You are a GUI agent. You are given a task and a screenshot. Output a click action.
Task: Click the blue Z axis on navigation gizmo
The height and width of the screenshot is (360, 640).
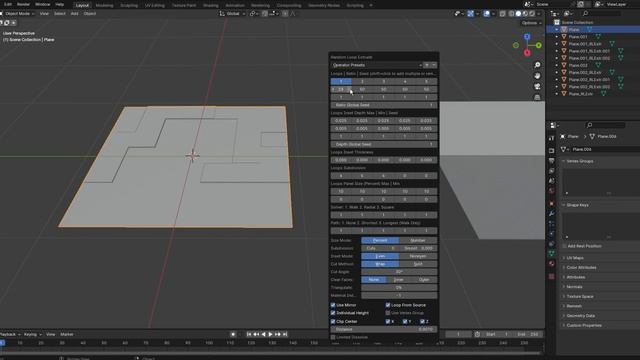(527, 37)
